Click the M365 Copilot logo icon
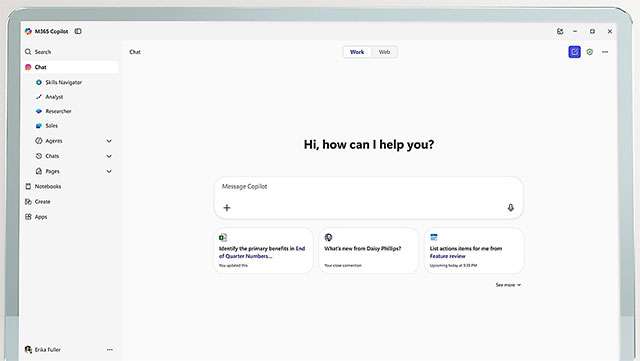 pos(28,31)
